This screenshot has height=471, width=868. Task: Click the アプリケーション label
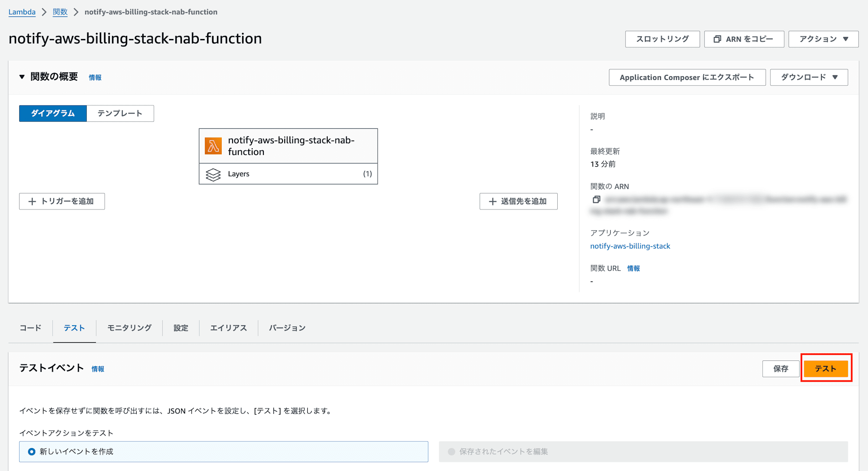point(620,233)
